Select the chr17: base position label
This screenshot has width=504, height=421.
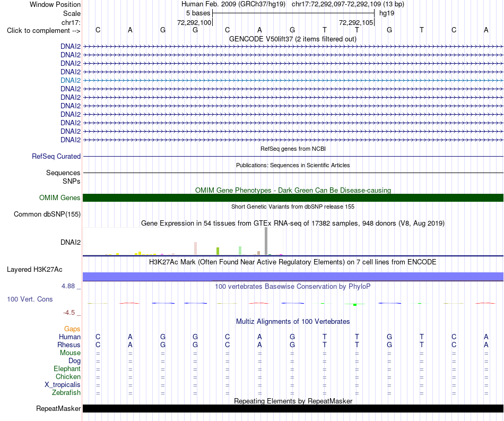pos(71,22)
